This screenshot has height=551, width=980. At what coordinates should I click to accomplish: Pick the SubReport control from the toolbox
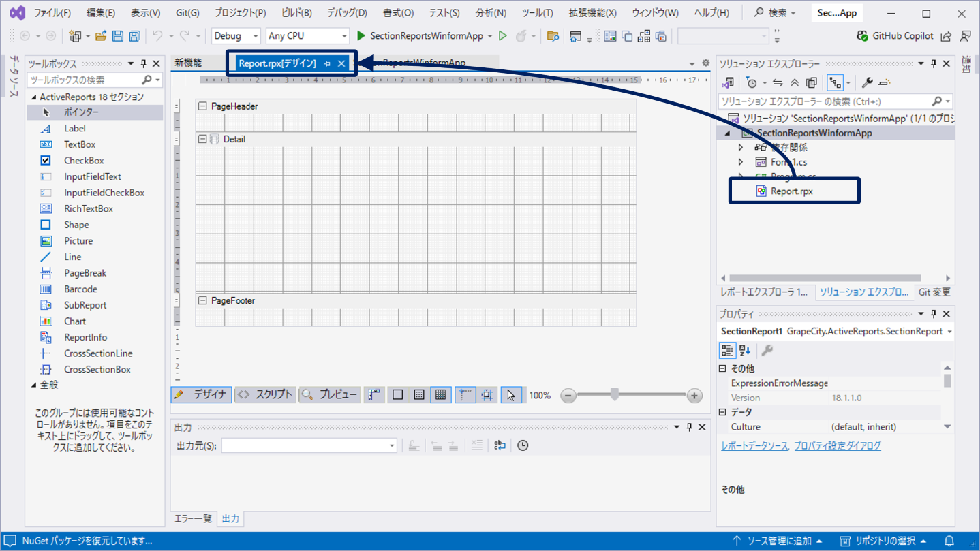click(85, 305)
